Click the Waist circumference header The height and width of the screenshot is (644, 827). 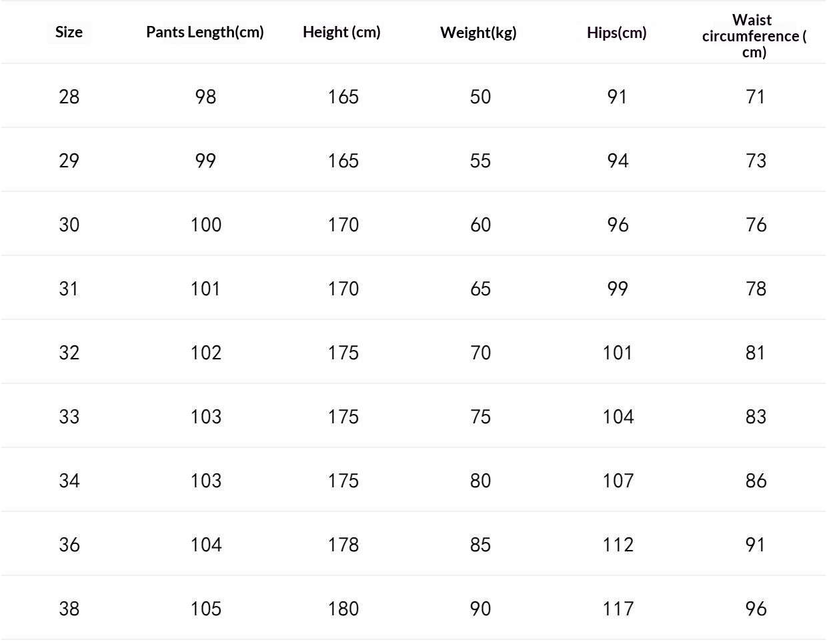pos(754,36)
